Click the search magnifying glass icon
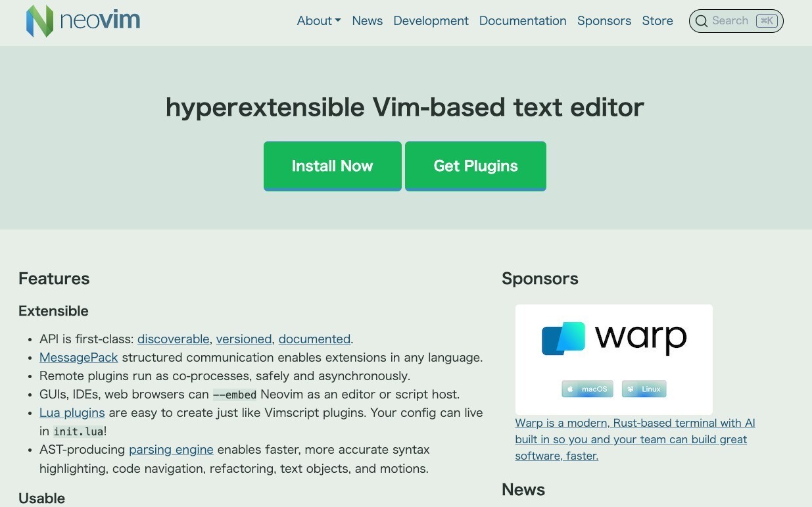 (702, 21)
